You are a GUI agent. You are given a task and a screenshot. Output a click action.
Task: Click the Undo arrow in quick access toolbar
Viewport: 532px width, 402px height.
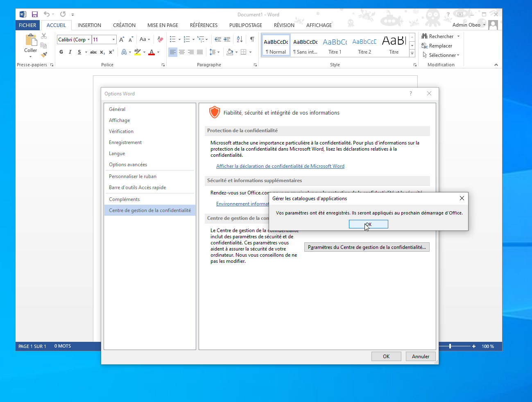point(47,14)
